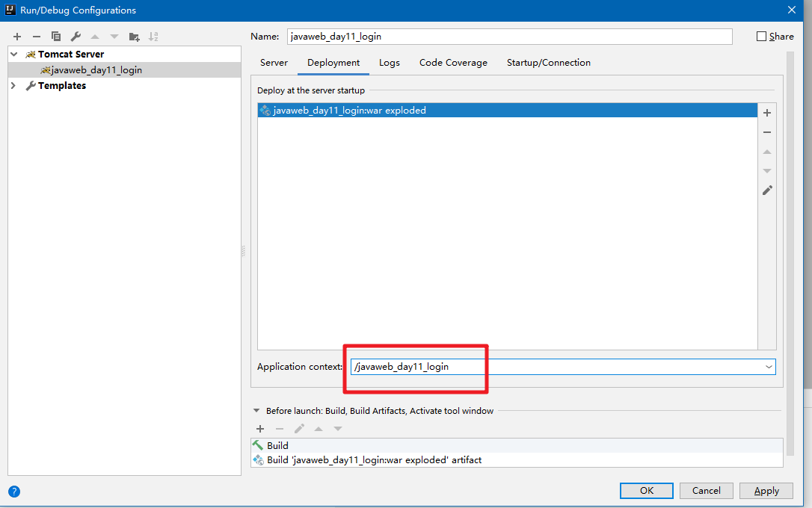812x508 pixels.
Task: Edit the deployment artifact with pencil icon
Action: click(x=767, y=190)
